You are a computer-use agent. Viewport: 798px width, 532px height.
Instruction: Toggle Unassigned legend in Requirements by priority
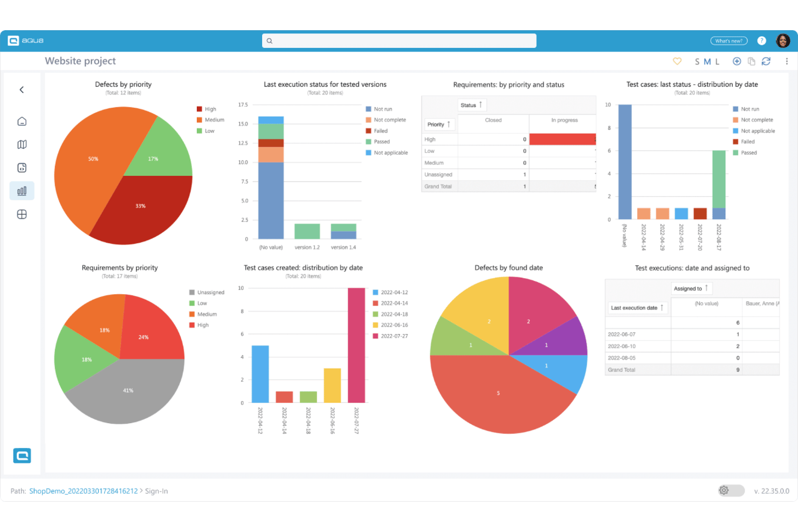click(x=207, y=292)
